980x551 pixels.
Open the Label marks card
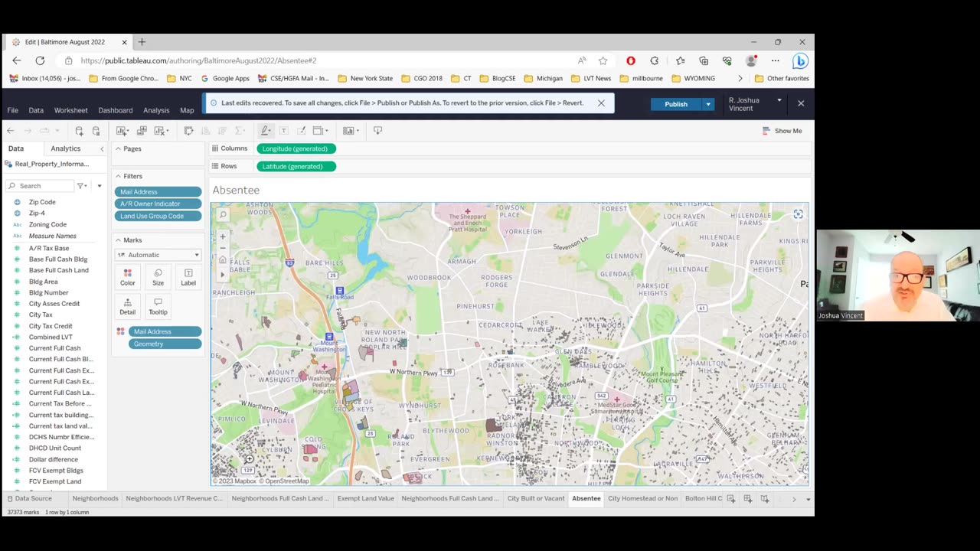[188, 277]
